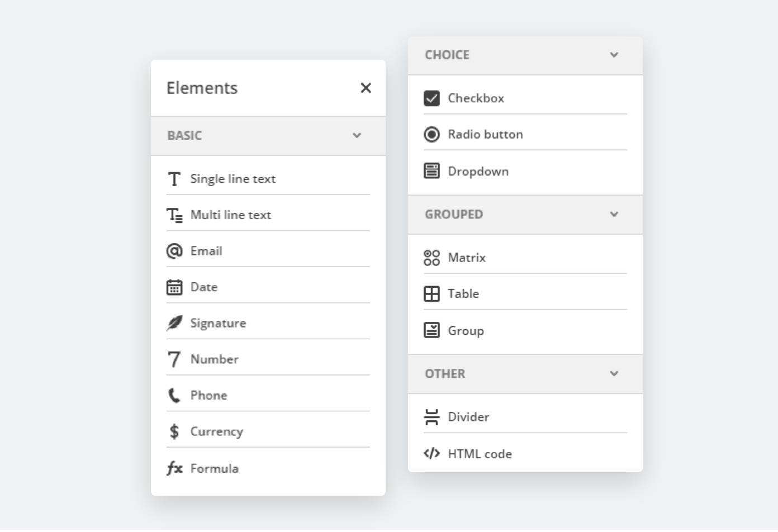This screenshot has width=778, height=532.
Task: Close the Elements panel
Action: point(366,88)
